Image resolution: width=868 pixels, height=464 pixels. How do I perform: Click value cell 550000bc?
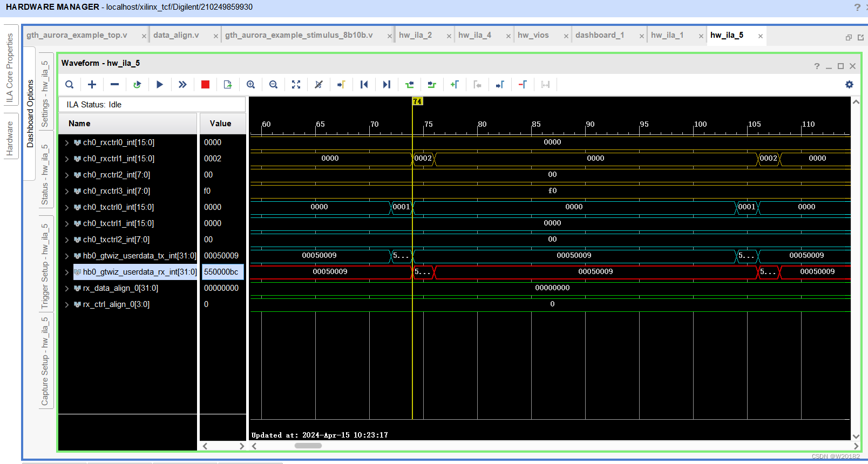pos(223,272)
